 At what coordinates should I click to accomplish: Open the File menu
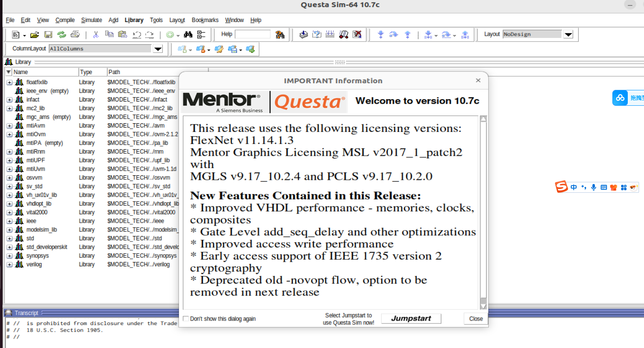click(10, 20)
